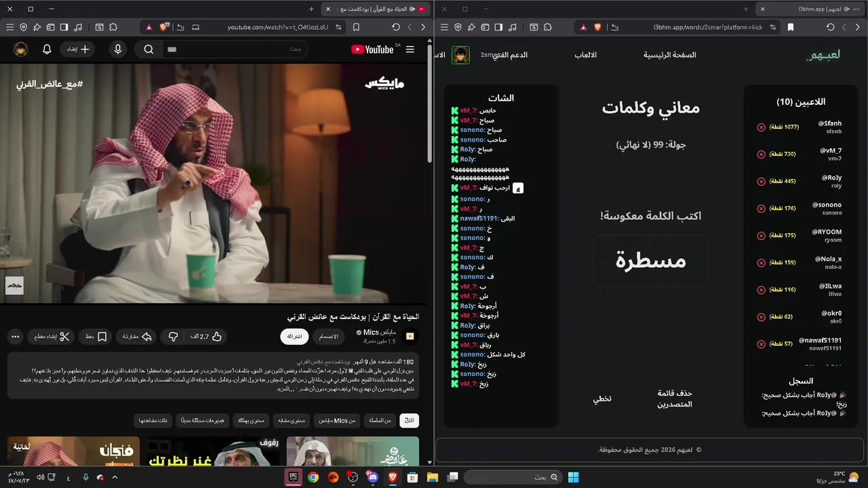Open the YouTube guide hamburger menu
The height and width of the screenshot is (488, 868).
pyautogui.click(x=410, y=49)
